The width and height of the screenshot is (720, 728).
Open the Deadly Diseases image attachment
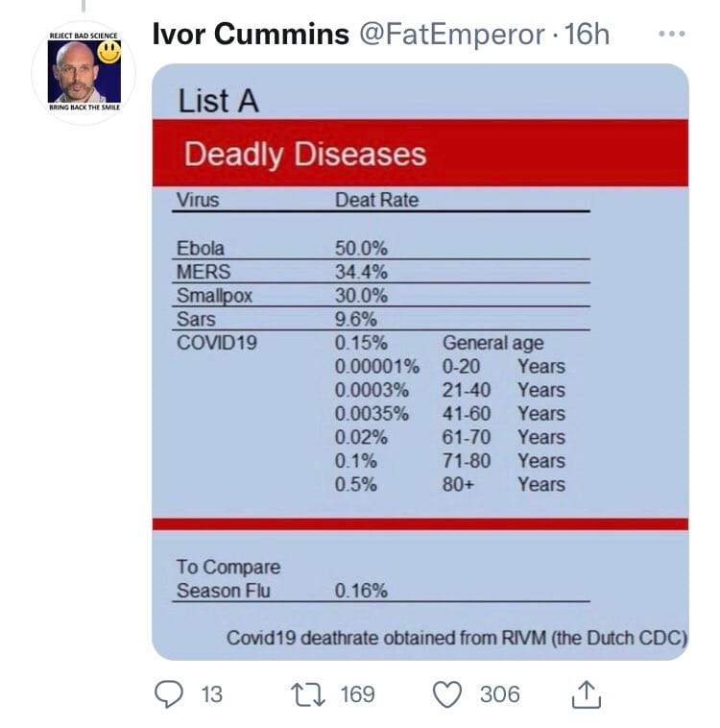pyautogui.click(x=420, y=362)
